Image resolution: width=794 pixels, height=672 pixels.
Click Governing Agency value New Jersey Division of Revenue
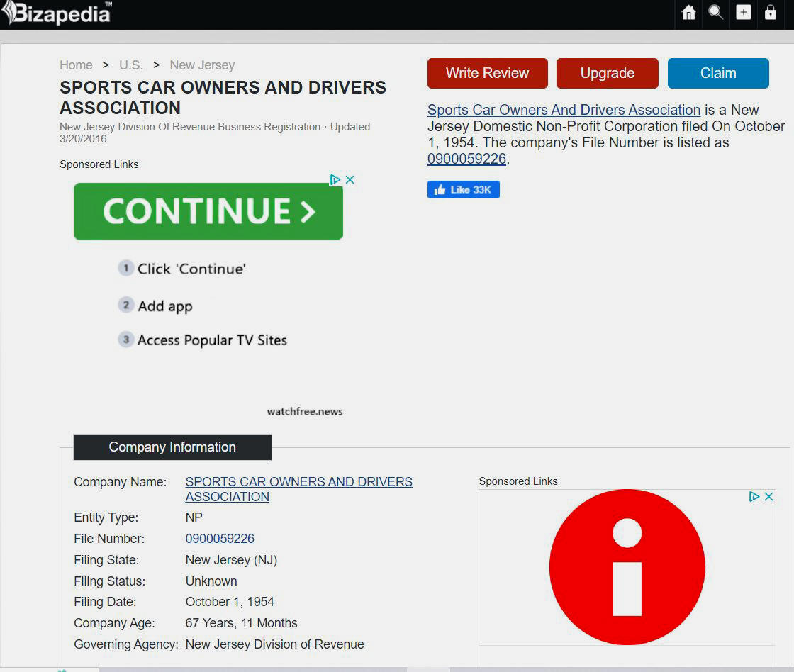click(x=274, y=644)
